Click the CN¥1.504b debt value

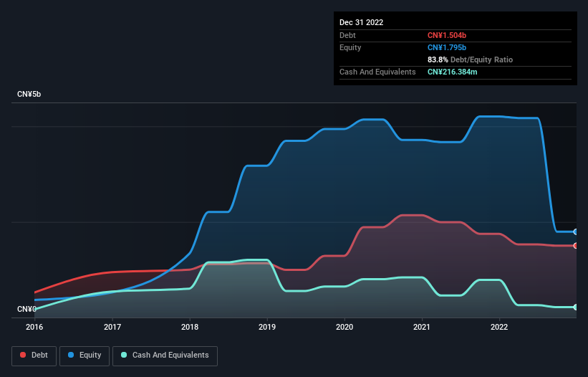[x=447, y=35]
